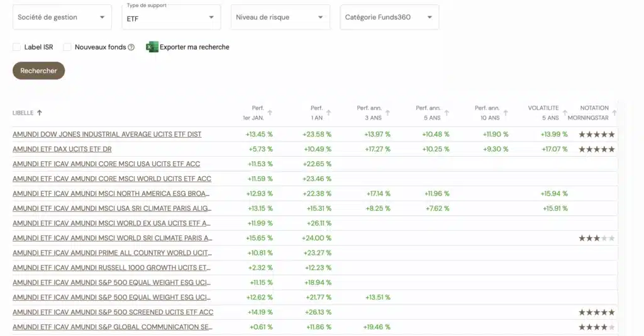The image size is (644, 336).
Task: Open Amundi S&P 500 Screened UCITS ETF link
Action: point(113,312)
